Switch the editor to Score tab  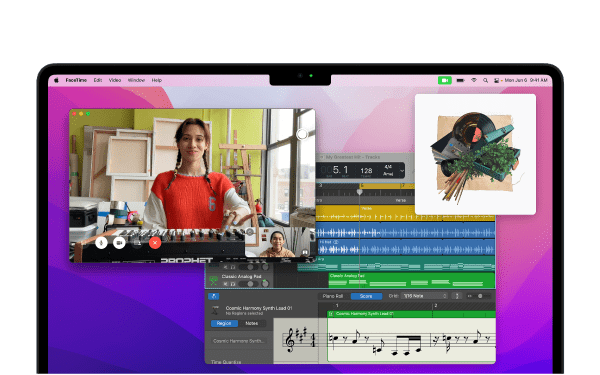click(366, 296)
